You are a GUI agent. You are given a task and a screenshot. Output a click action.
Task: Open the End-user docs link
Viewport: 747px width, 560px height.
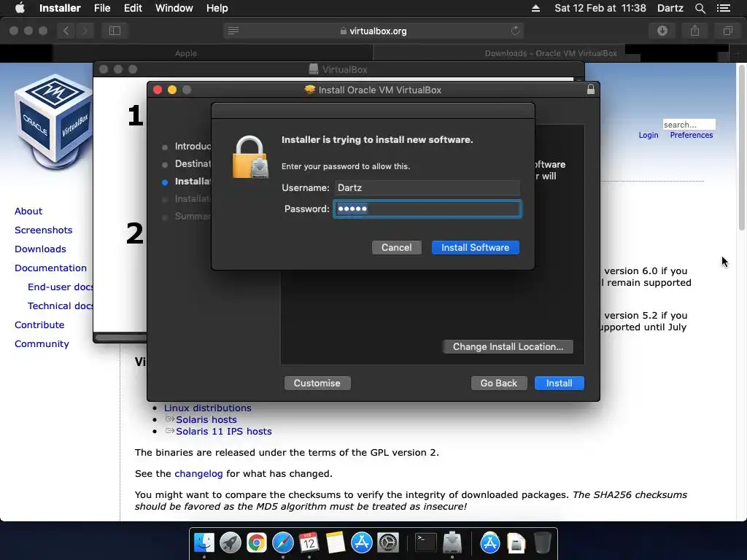pyautogui.click(x=61, y=287)
